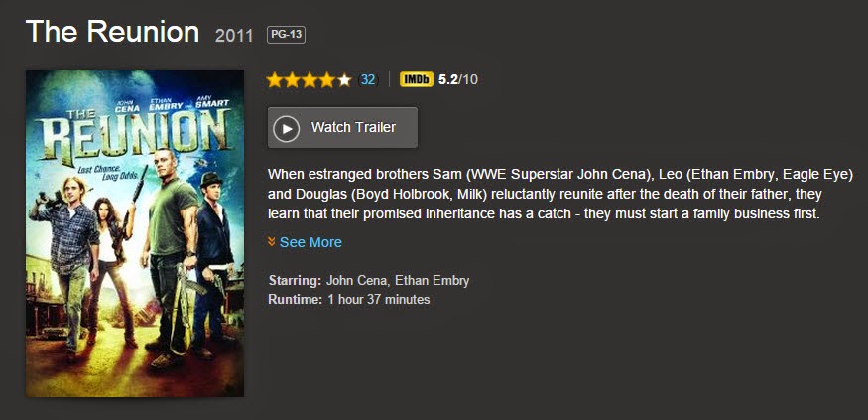This screenshot has height=420, width=868.
Task: Click the IMDb score 5.2/10
Action: (x=457, y=79)
